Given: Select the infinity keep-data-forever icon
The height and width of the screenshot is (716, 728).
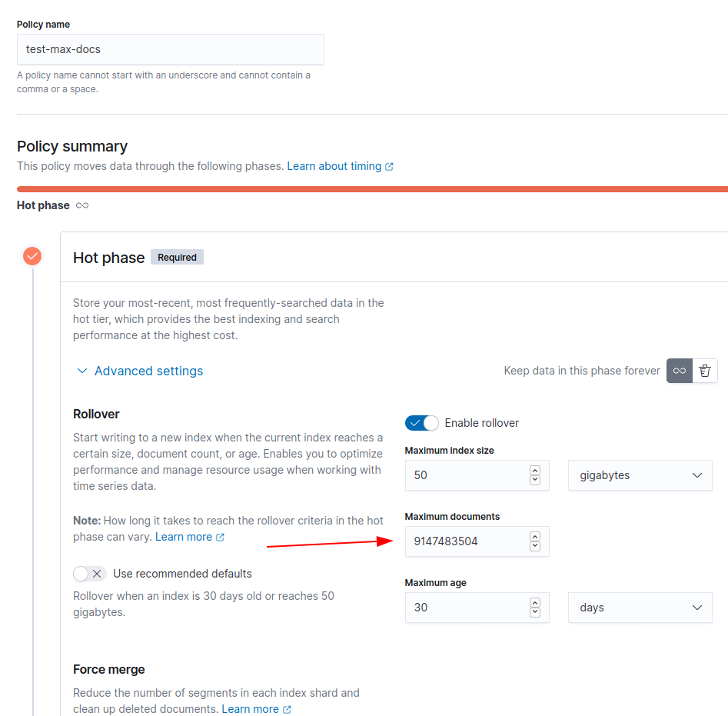Looking at the screenshot, I should (x=679, y=371).
